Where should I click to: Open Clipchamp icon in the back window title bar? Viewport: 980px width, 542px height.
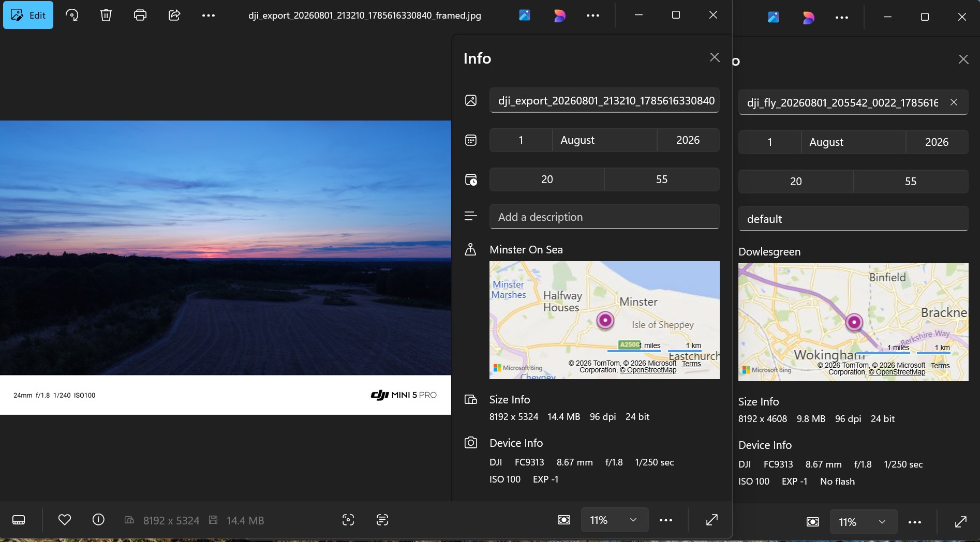pos(808,18)
